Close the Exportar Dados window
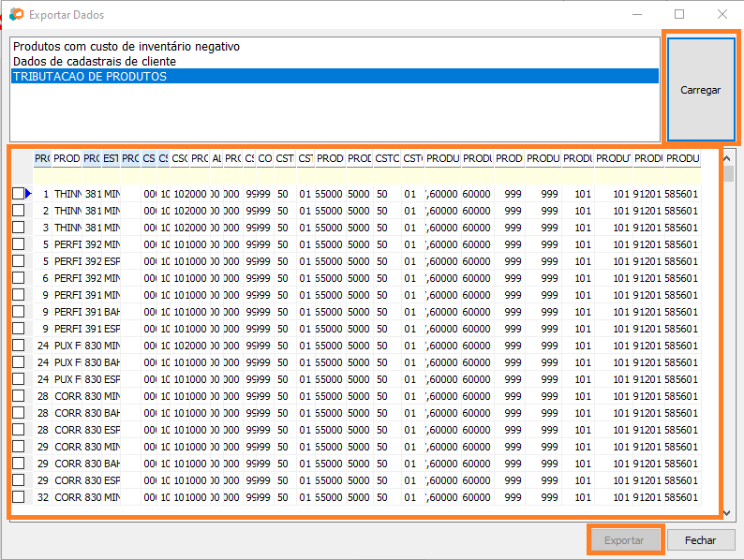The image size is (744, 560). pos(722,15)
